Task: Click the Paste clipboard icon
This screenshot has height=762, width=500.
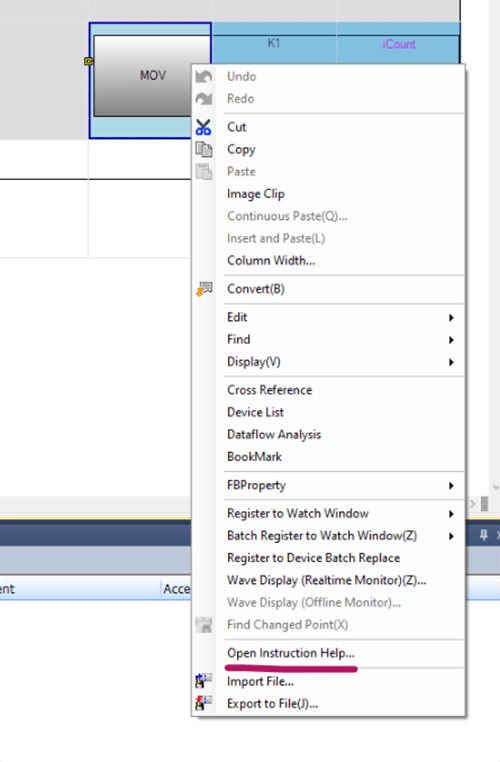Action: click(204, 172)
